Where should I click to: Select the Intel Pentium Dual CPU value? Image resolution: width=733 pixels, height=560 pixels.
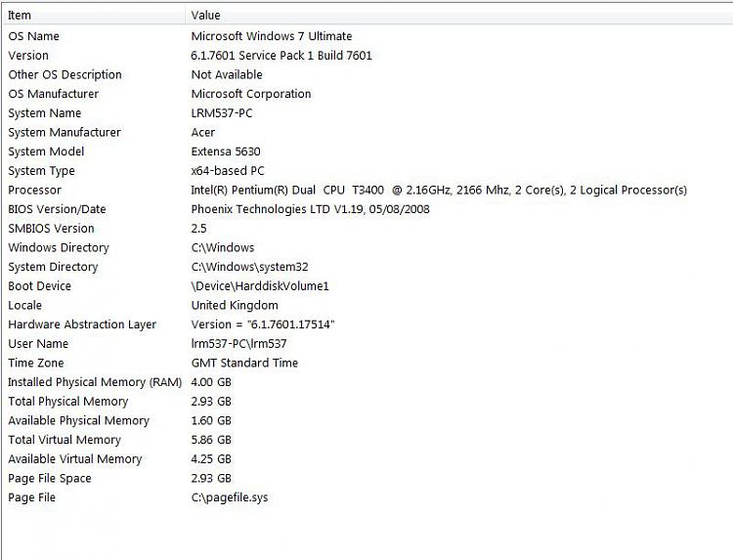(439, 190)
